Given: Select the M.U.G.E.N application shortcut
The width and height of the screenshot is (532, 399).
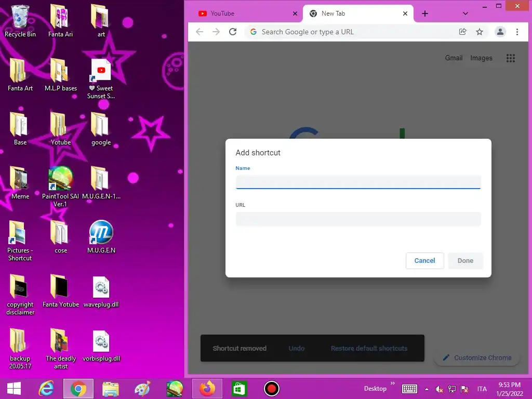Looking at the screenshot, I should (x=101, y=237).
